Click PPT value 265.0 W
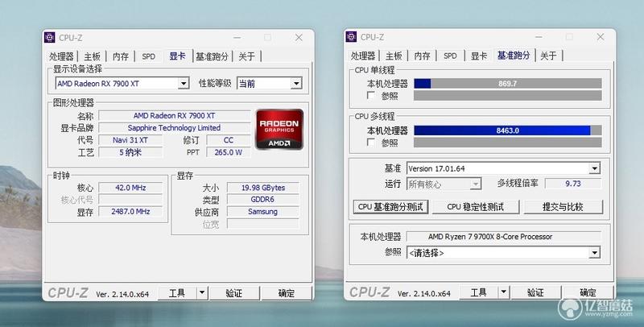The height and width of the screenshot is (327, 644). [229, 152]
